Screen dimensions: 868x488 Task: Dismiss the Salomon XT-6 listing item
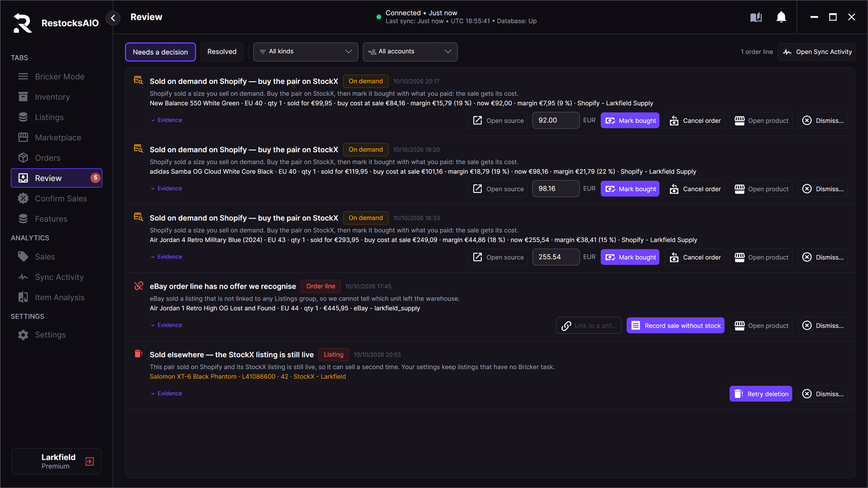click(x=822, y=394)
